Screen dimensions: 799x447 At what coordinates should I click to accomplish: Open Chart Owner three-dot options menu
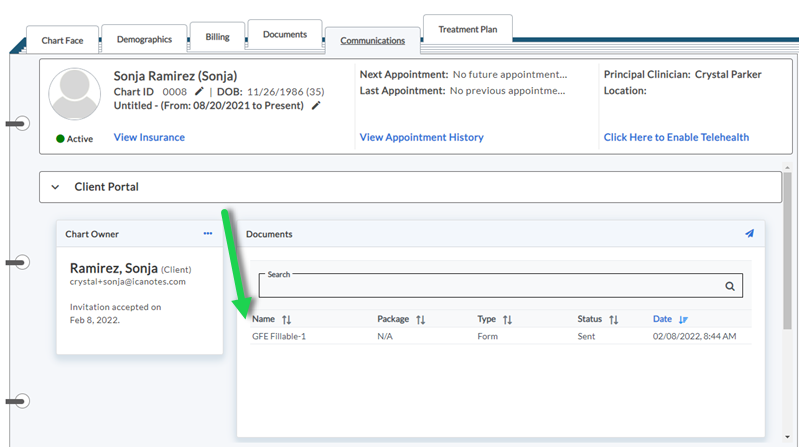pyautogui.click(x=208, y=234)
